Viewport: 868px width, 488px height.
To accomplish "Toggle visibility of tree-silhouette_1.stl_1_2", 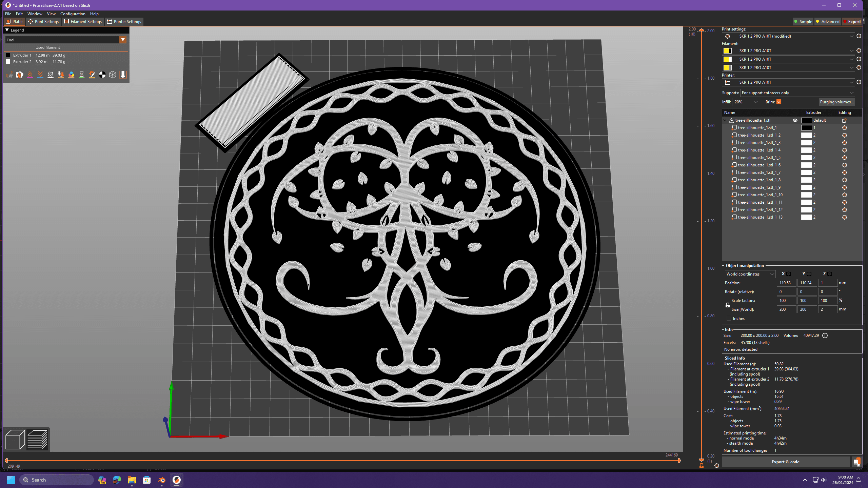I will pyautogui.click(x=795, y=135).
